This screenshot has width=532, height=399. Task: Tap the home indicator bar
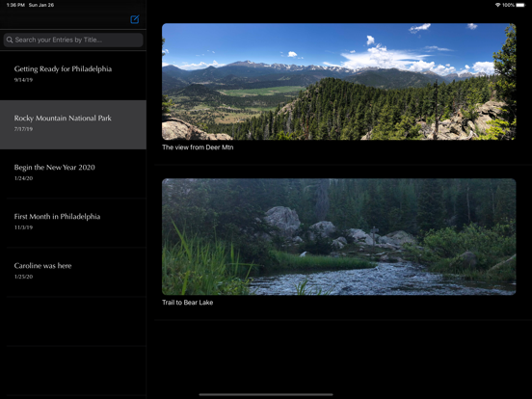266,394
